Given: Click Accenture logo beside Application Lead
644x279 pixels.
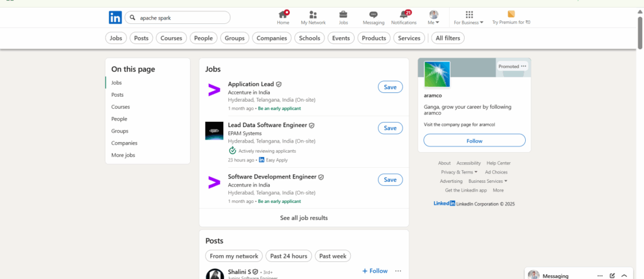Looking at the screenshot, I should pos(214,90).
